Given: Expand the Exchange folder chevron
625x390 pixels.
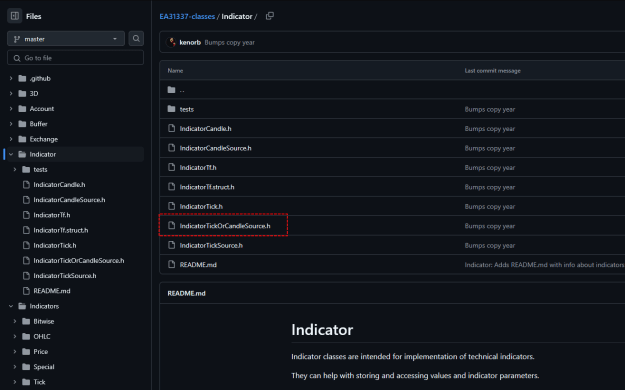Looking at the screenshot, I should click(x=11, y=139).
